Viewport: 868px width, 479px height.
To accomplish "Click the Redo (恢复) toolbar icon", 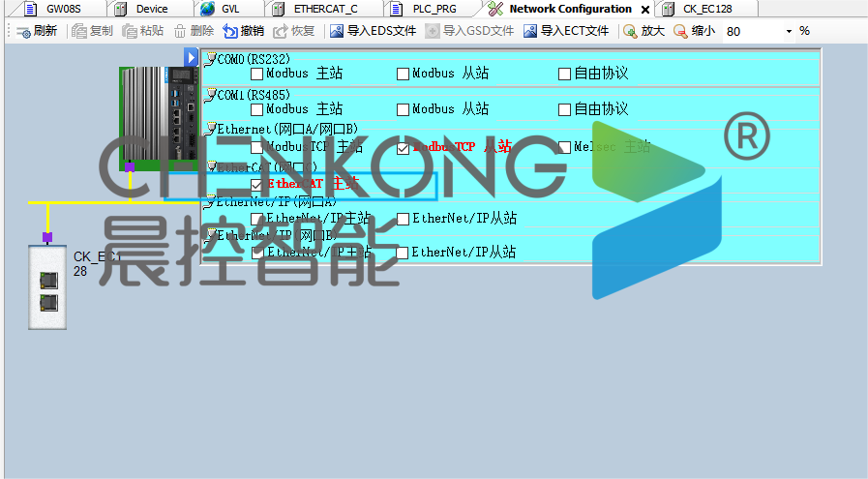I will (280, 31).
